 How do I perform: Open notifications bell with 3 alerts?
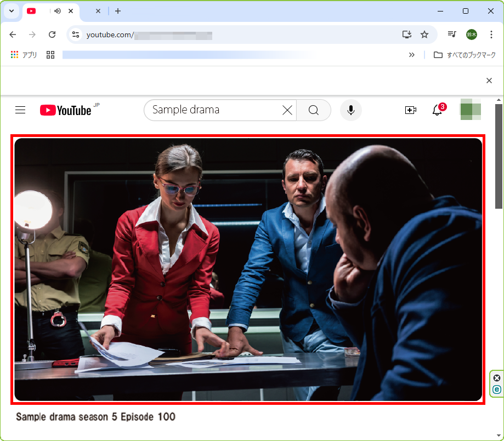(x=437, y=110)
